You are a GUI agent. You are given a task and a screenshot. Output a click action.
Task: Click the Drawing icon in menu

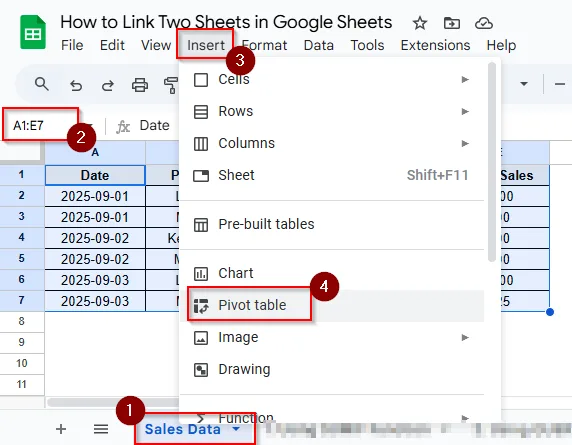point(201,370)
